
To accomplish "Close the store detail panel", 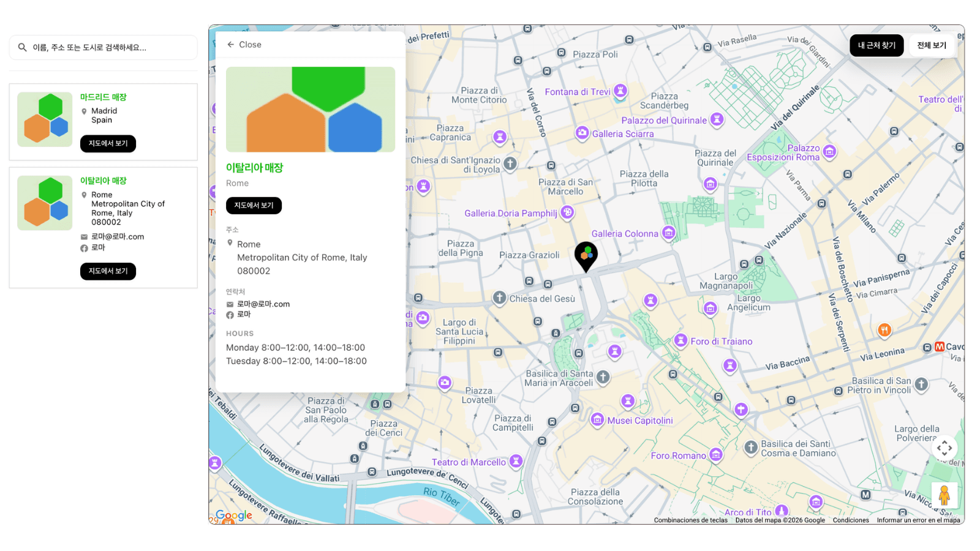I will [244, 45].
